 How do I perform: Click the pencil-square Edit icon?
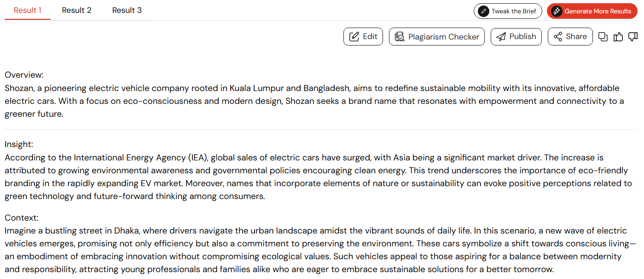(354, 37)
